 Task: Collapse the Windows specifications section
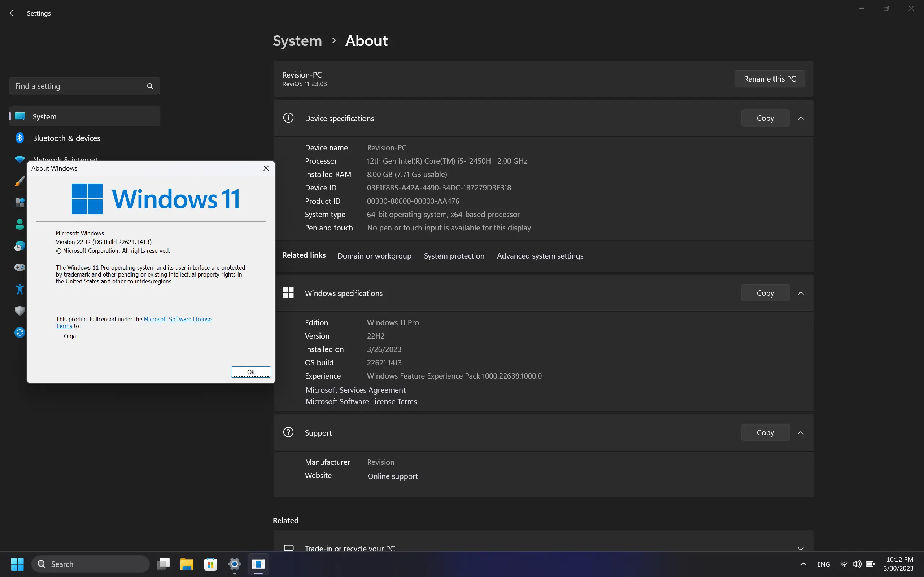pos(801,293)
